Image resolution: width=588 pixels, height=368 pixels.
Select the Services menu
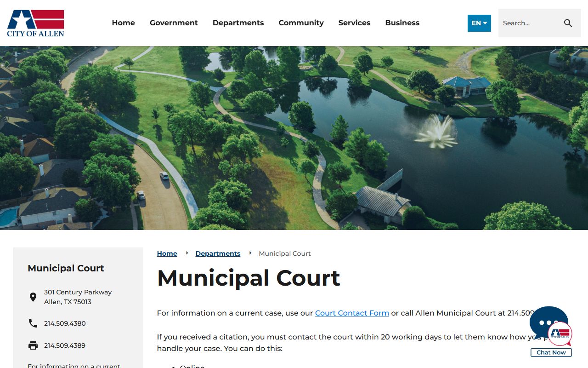(x=354, y=23)
